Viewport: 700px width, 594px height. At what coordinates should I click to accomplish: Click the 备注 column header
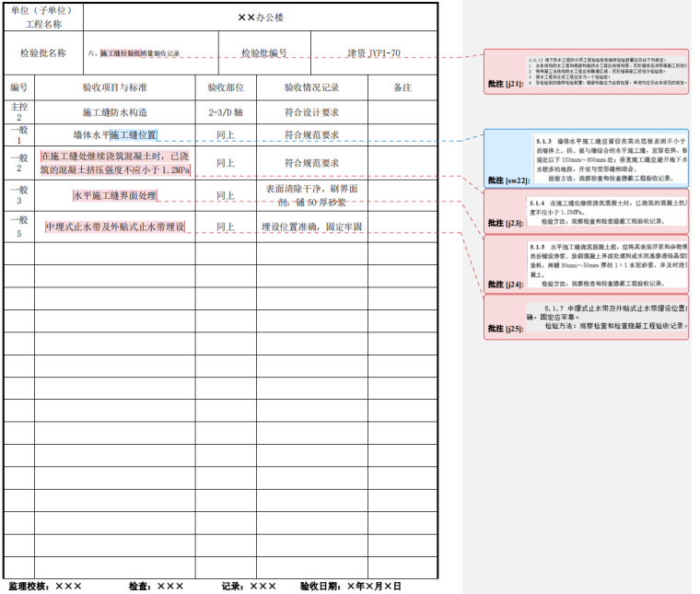click(x=402, y=87)
